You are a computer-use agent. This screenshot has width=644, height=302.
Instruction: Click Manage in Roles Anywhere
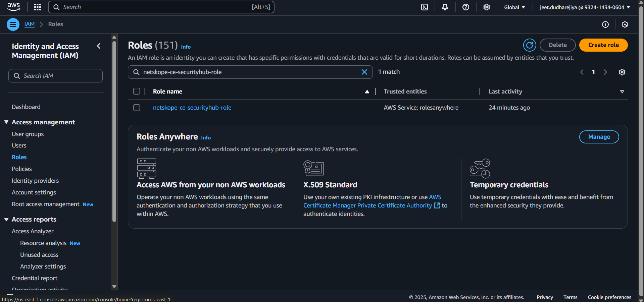pyautogui.click(x=599, y=137)
